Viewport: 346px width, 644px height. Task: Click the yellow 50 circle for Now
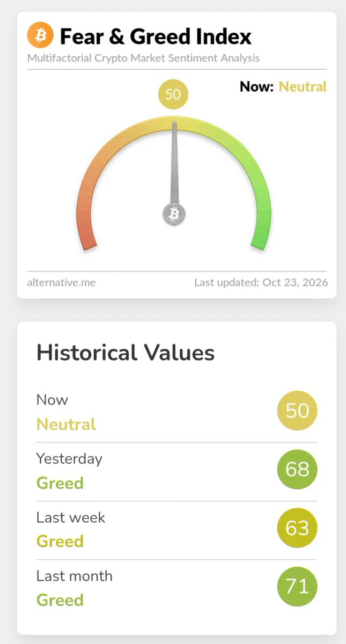click(x=297, y=411)
